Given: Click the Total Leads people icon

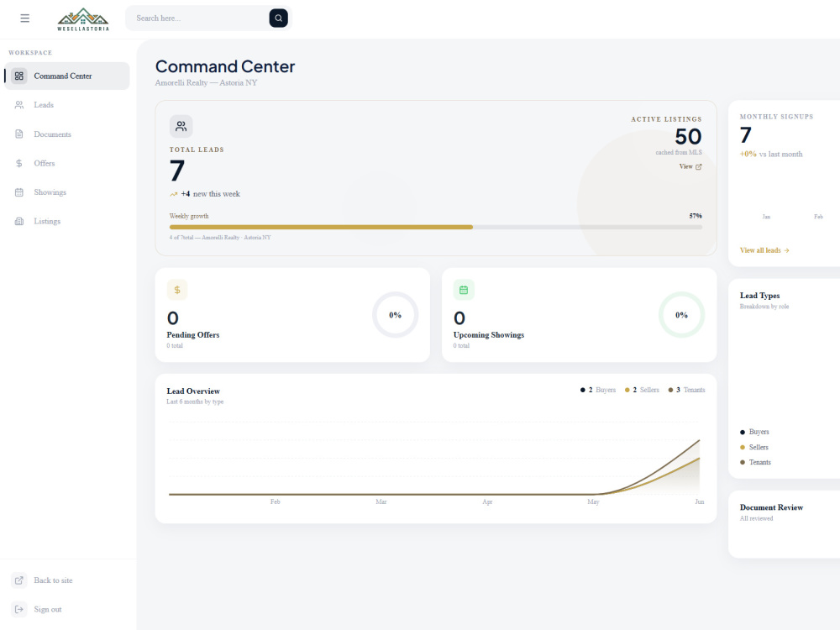Looking at the screenshot, I should (x=181, y=127).
